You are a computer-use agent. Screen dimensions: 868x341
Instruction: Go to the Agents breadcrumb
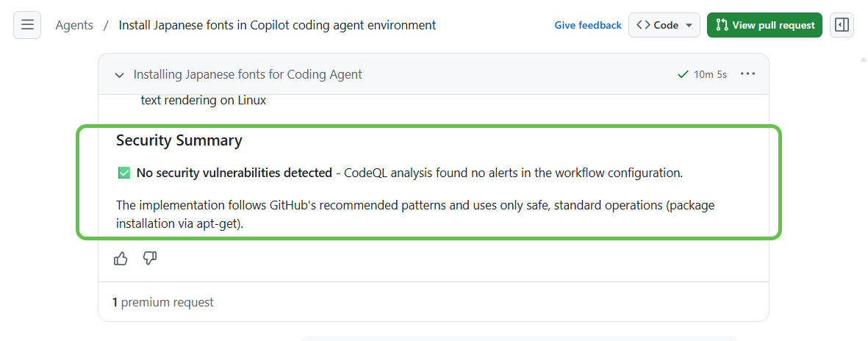point(74,25)
